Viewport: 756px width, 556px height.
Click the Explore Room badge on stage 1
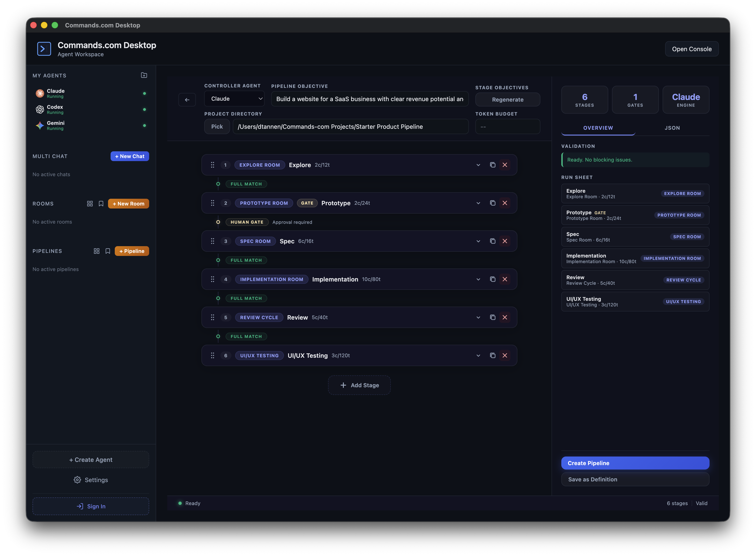click(x=260, y=165)
